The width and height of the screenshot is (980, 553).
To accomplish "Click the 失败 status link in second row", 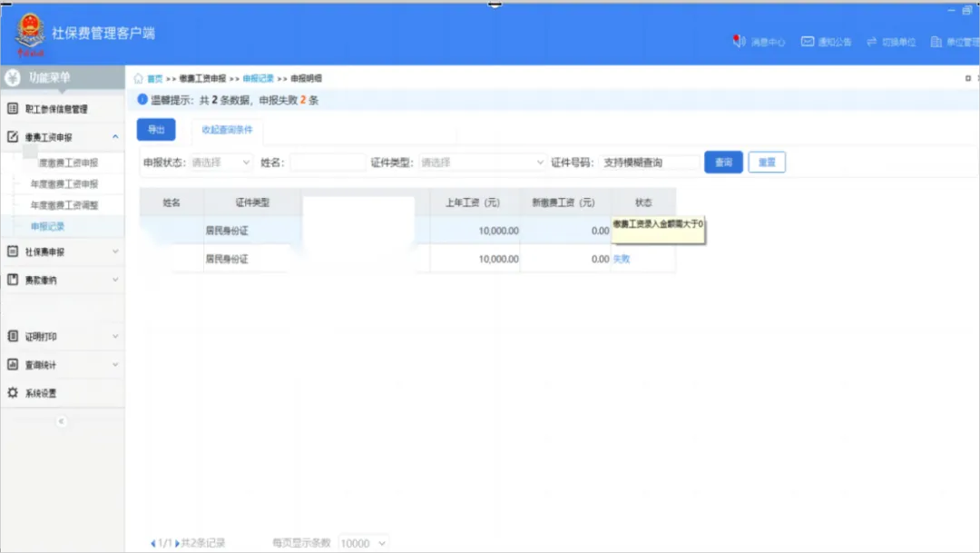I will [622, 259].
